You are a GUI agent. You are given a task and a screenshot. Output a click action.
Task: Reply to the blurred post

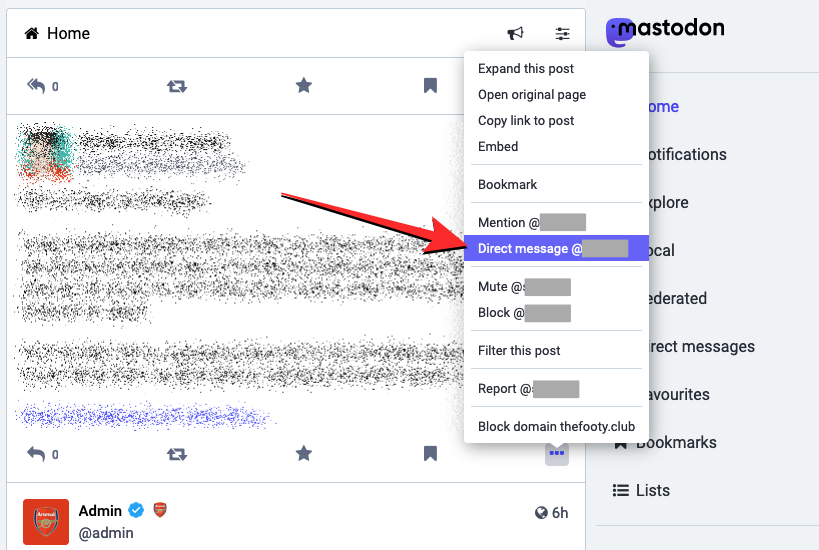click(x=36, y=454)
